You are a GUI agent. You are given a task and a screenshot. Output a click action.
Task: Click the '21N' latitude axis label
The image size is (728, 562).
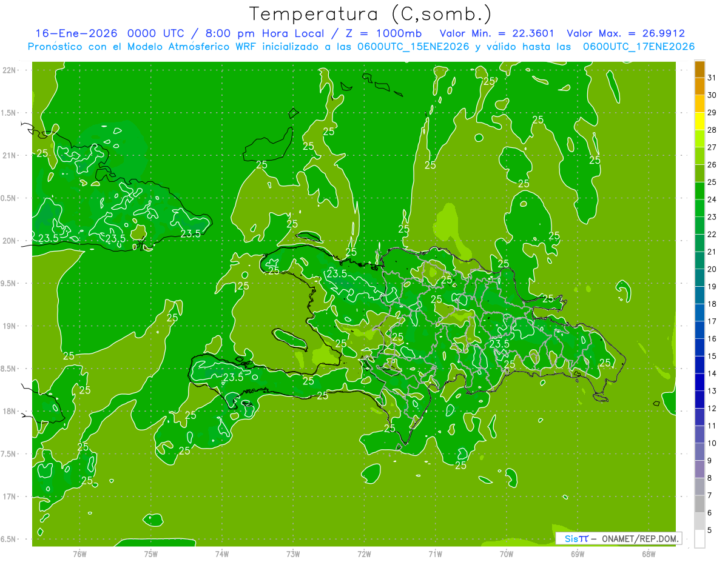coord(8,155)
